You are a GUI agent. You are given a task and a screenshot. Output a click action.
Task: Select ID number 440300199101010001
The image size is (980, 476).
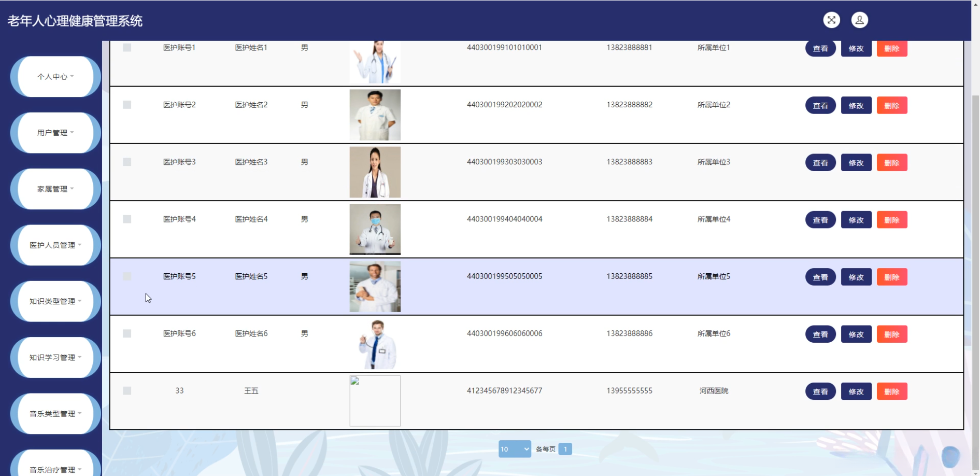click(x=504, y=48)
